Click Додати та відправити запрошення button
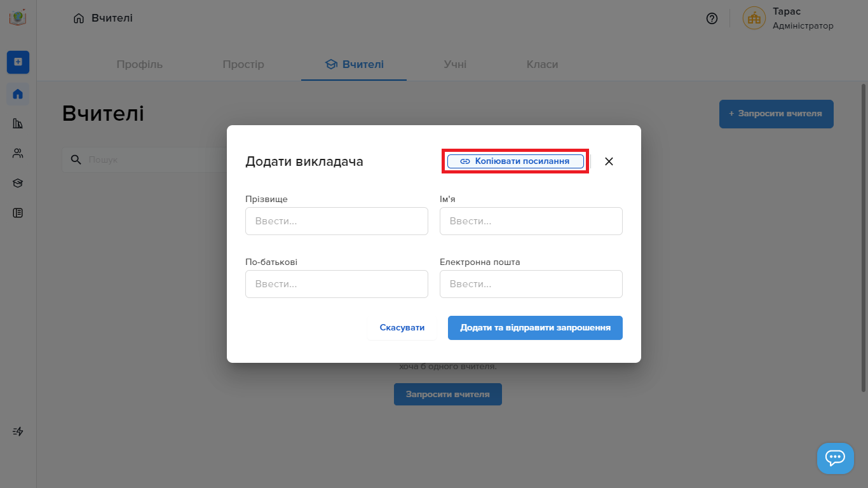The height and width of the screenshot is (488, 868). 535,328
